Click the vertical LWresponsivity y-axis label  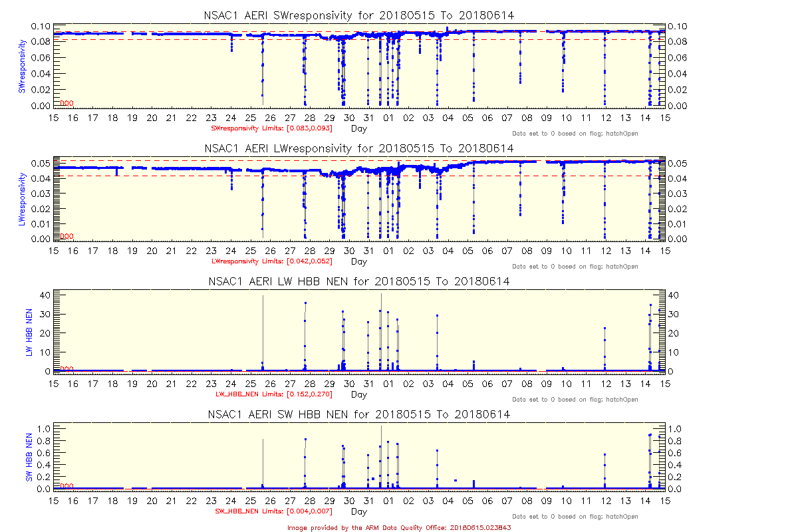pos(22,199)
